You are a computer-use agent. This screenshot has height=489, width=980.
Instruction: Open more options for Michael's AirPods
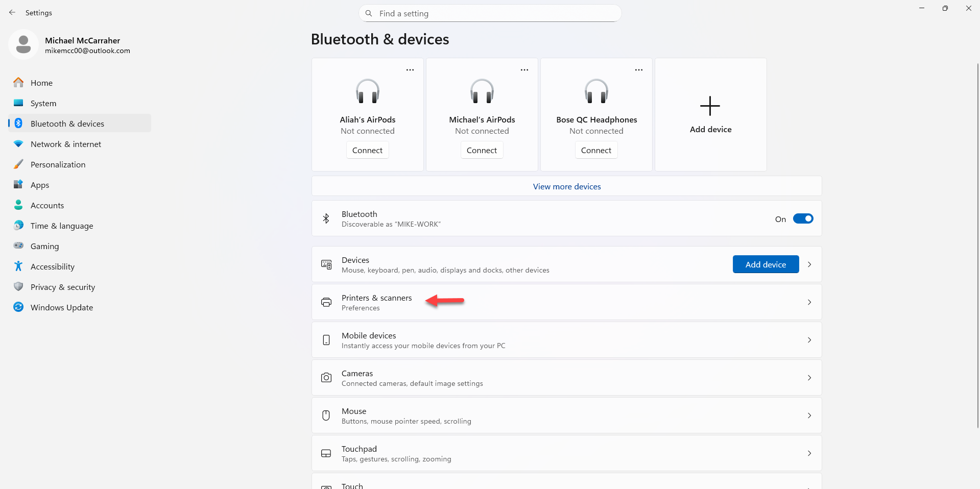(524, 70)
